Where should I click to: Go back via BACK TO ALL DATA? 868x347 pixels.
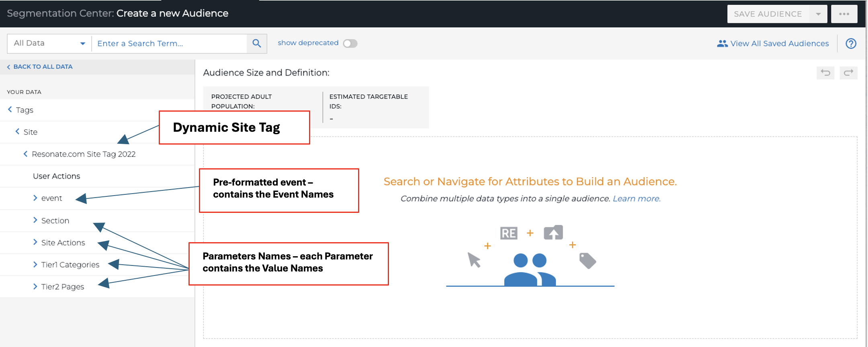pyautogui.click(x=40, y=67)
